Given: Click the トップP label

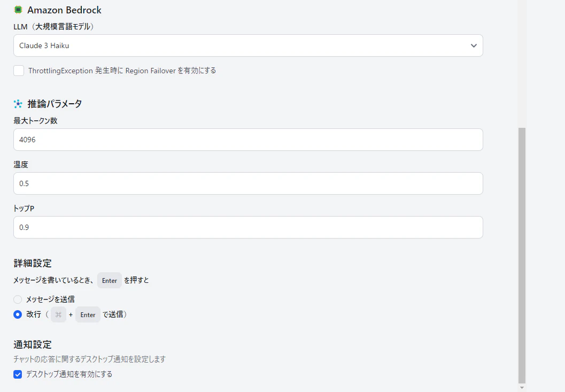Looking at the screenshot, I should click(x=24, y=209).
